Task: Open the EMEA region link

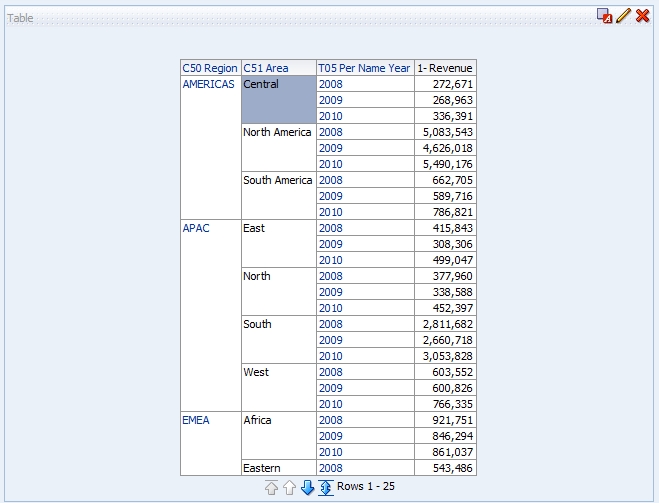Action: pyautogui.click(x=196, y=420)
